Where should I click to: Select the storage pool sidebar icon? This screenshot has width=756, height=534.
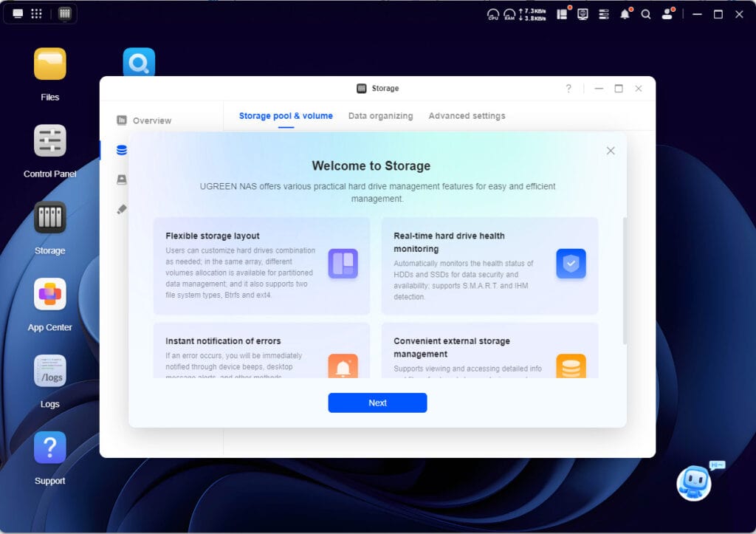[x=122, y=150]
